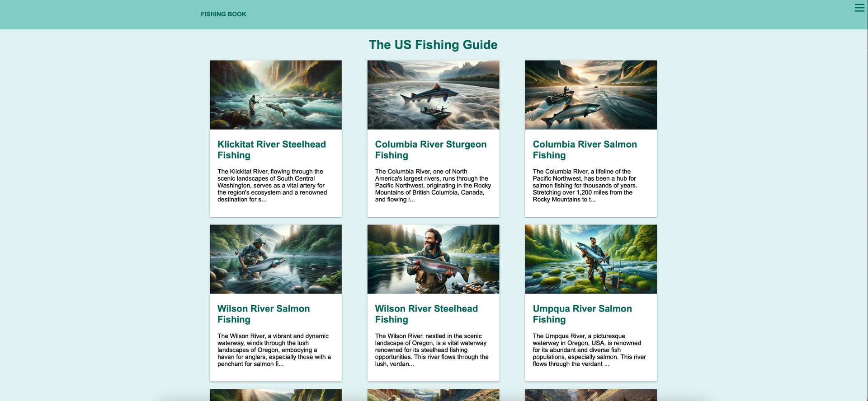Open Columbia River Salmon Fishing title
Image resolution: width=868 pixels, height=401 pixels.
click(x=585, y=149)
